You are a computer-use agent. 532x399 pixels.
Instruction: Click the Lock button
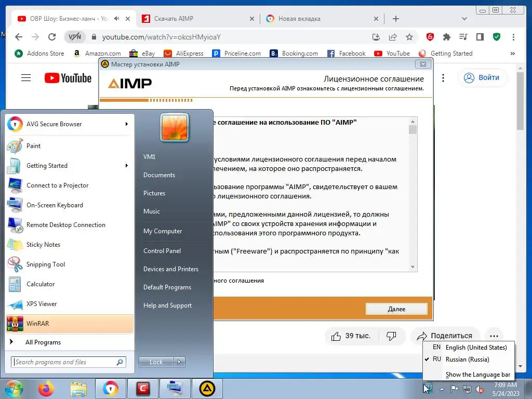tap(156, 362)
